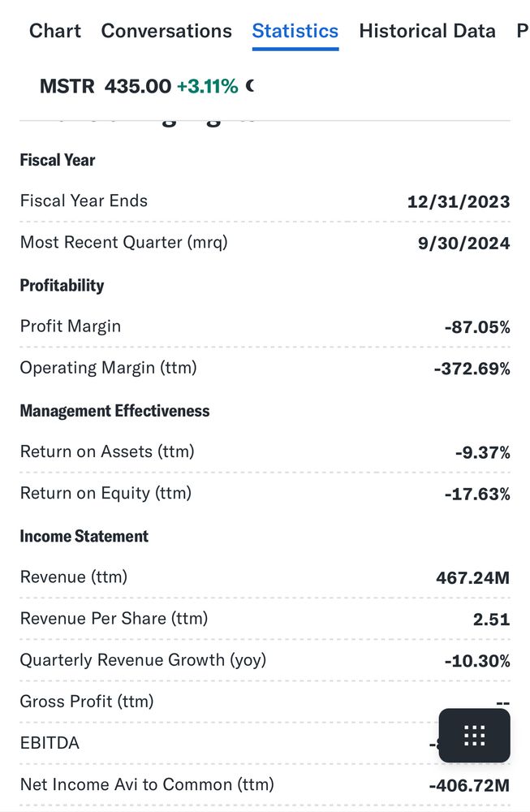530x812 pixels.
Task: Select the Fiscal Year Ends row label
Action: [84, 201]
